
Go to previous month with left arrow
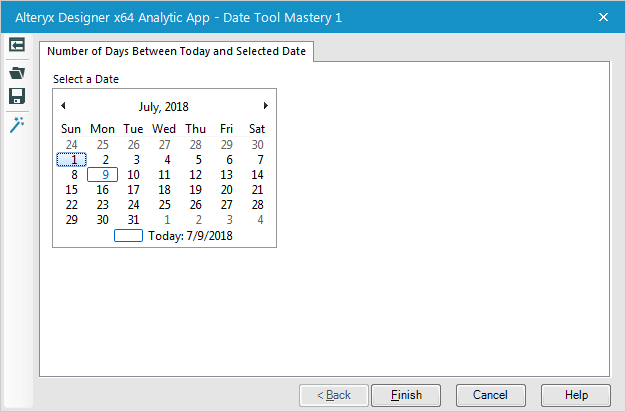[63, 105]
